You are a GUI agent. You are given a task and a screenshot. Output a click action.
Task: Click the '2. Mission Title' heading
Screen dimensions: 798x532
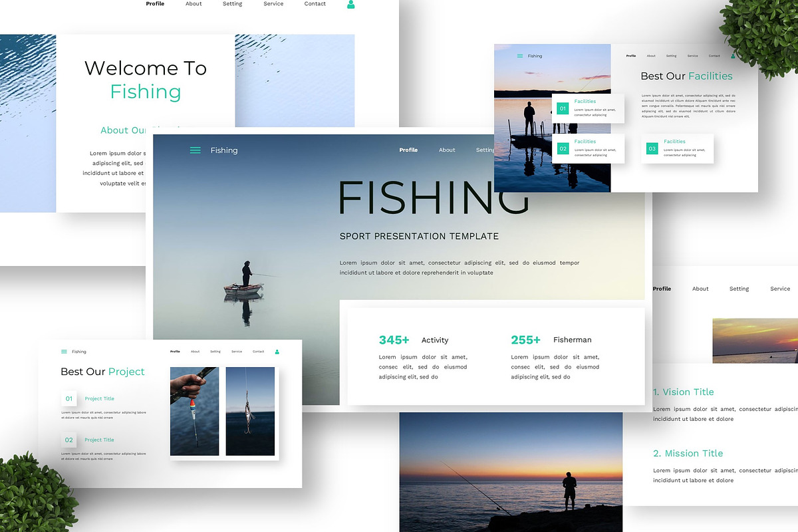coord(688,454)
